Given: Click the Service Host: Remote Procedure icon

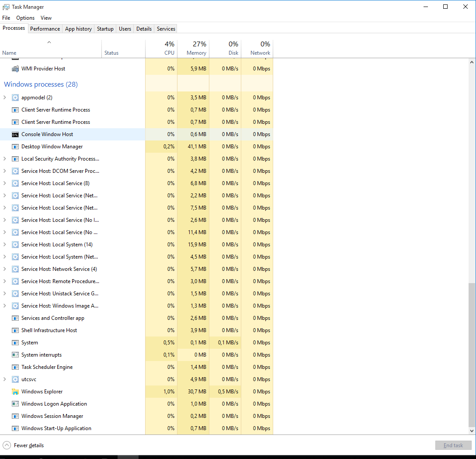Looking at the screenshot, I should 15,281.
